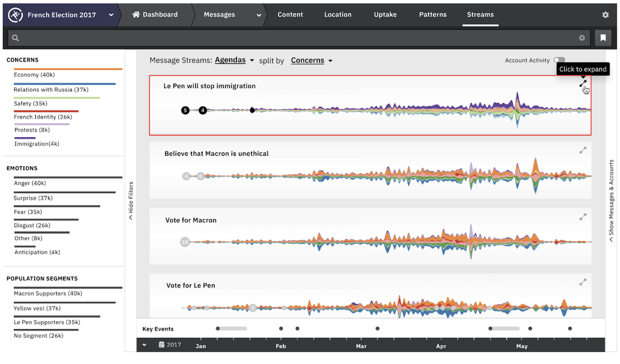Toggle the Economy (40k) concern filter
The width and height of the screenshot is (620, 364).
pyautogui.click(x=34, y=75)
